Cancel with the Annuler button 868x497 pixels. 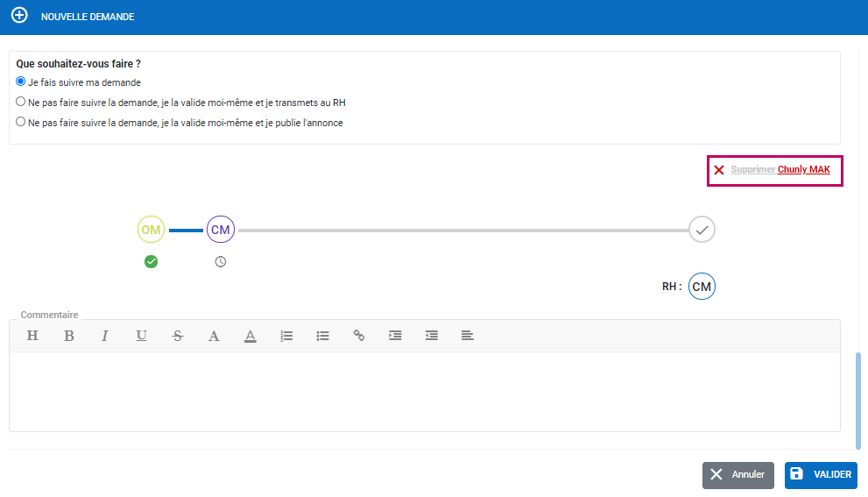(737, 475)
